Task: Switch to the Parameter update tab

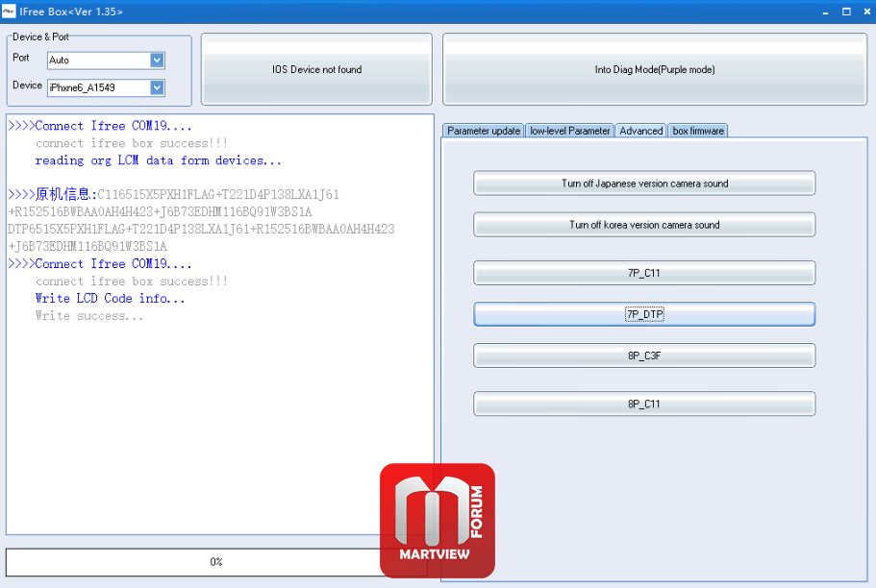Action: [484, 131]
